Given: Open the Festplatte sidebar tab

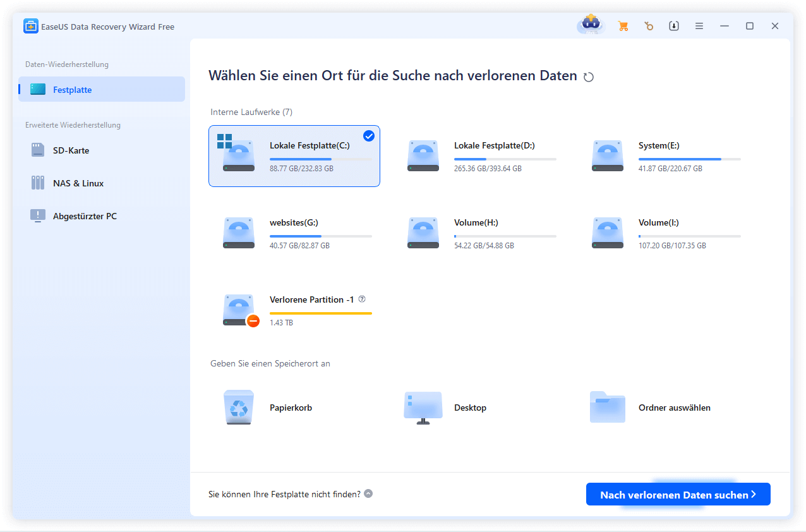Looking at the screenshot, I should click(102, 89).
